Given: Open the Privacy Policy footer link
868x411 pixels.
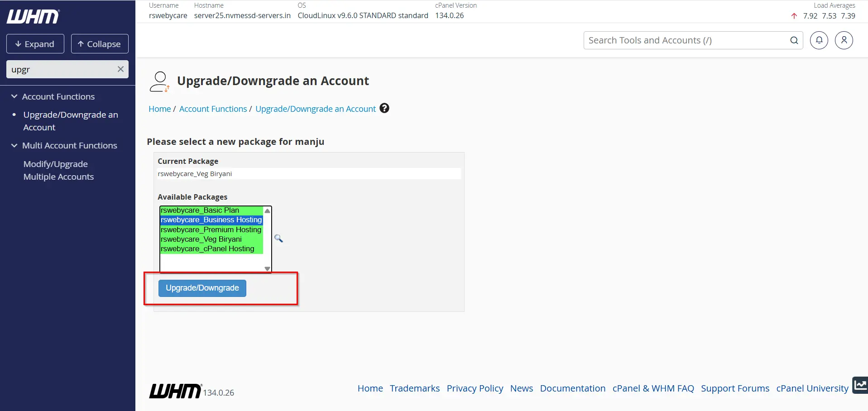Looking at the screenshot, I should pos(475,388).
